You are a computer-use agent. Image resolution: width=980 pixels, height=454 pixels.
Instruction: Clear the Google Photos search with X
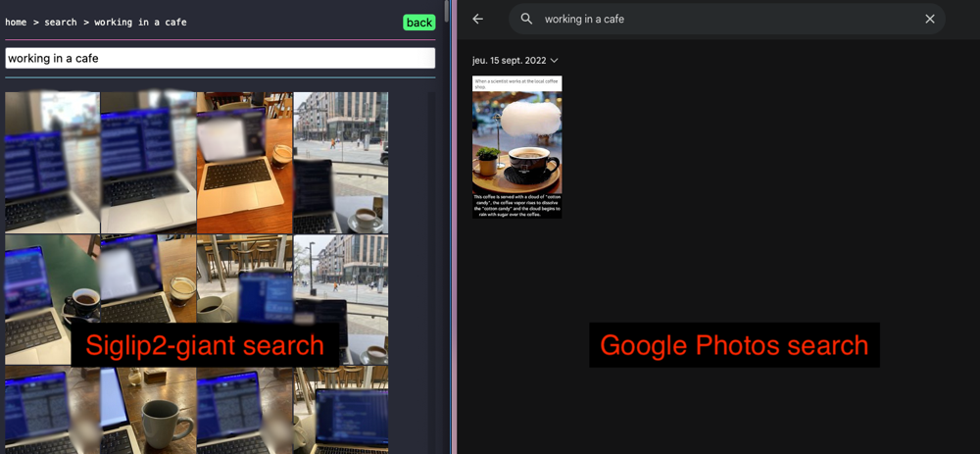point(930,19)
